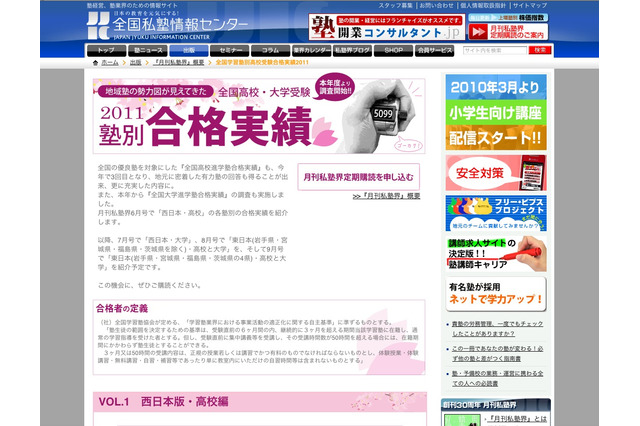Open the スタッフ募集 header link
The image size is (640, 426).
395,6
